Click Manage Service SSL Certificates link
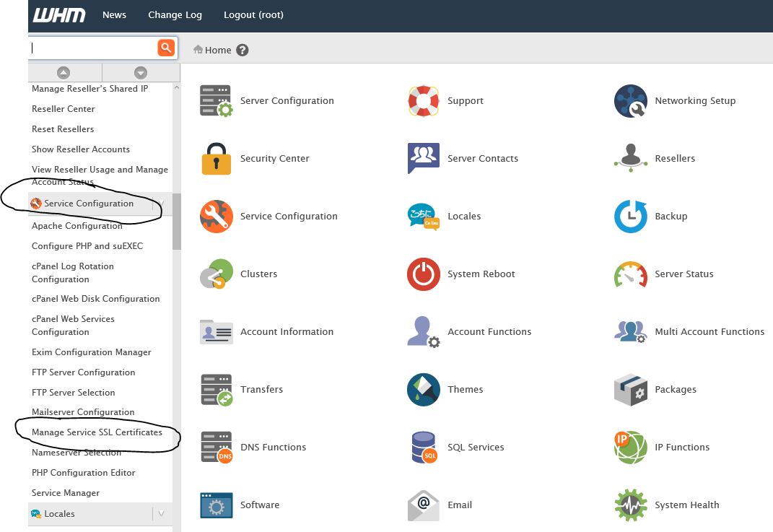Screen dimensions: 773x532 pyautogui.click(x=97, y=432)
